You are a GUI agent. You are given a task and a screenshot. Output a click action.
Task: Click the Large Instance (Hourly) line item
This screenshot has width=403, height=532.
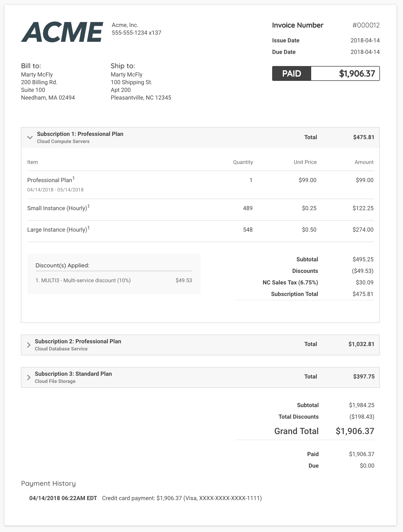click(57, 230)
